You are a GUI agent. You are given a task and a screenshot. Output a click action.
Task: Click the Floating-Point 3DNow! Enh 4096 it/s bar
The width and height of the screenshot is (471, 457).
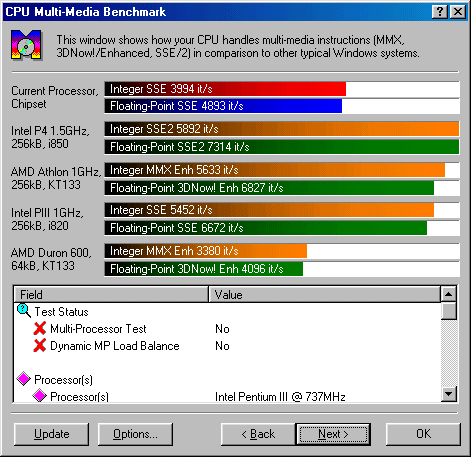tap(204, 269)
